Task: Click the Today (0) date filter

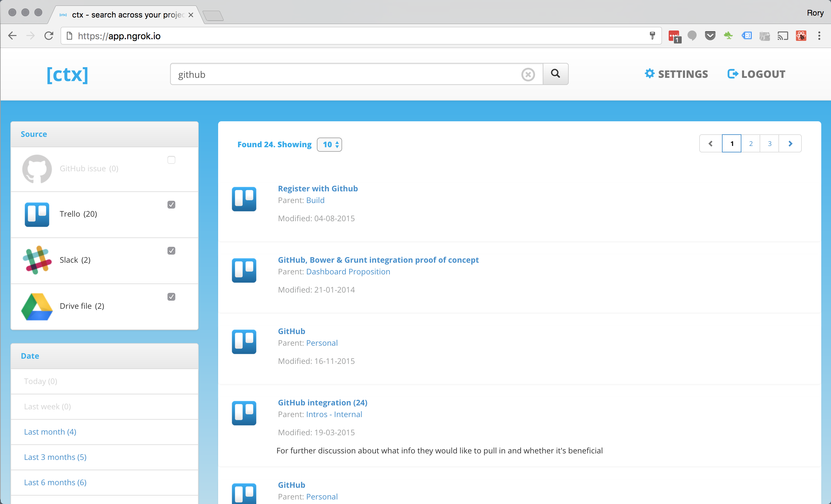Action: point(41,381)
